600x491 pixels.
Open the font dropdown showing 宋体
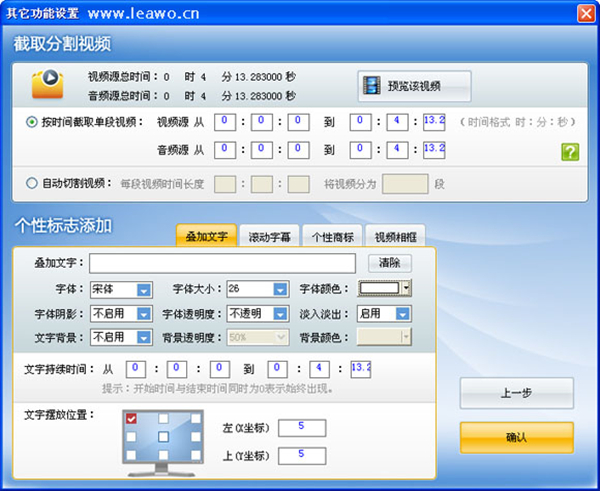pos(121,290)
